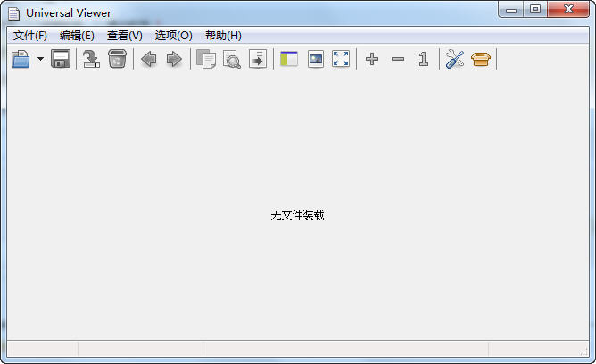Image resolution: width=596 pixels, height=364 pixels.
Task: Open the 编辑(E) menu
Action: tap(77, 36)
